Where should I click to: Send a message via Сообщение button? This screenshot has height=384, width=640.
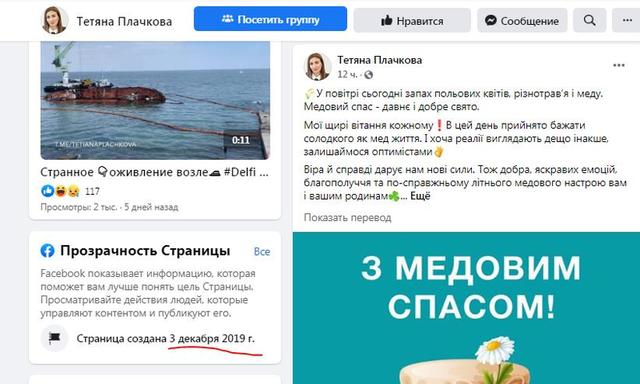(x=522, y=20)
